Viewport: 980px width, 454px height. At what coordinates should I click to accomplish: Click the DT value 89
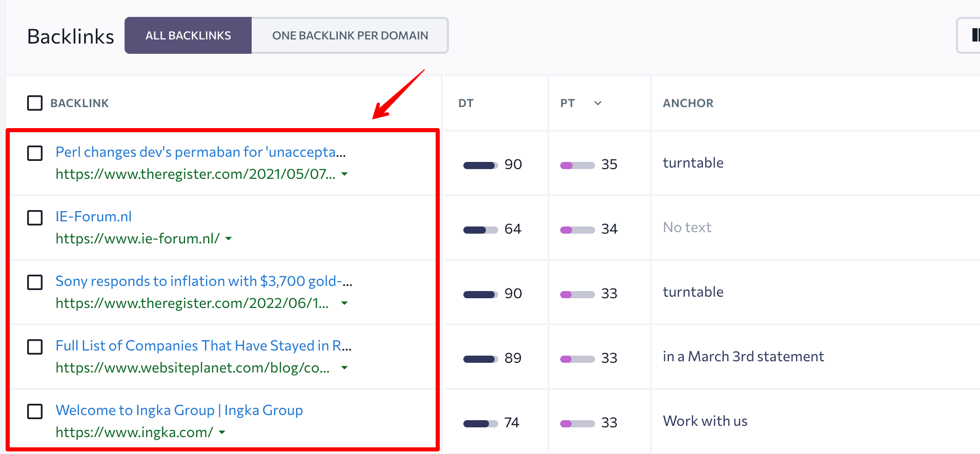click(x=513, y=358)
